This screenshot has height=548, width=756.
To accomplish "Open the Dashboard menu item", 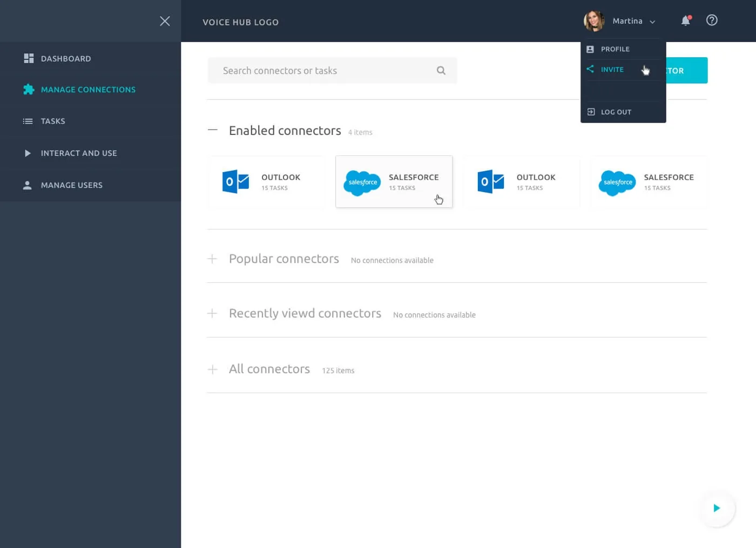I will pos(90,58).
